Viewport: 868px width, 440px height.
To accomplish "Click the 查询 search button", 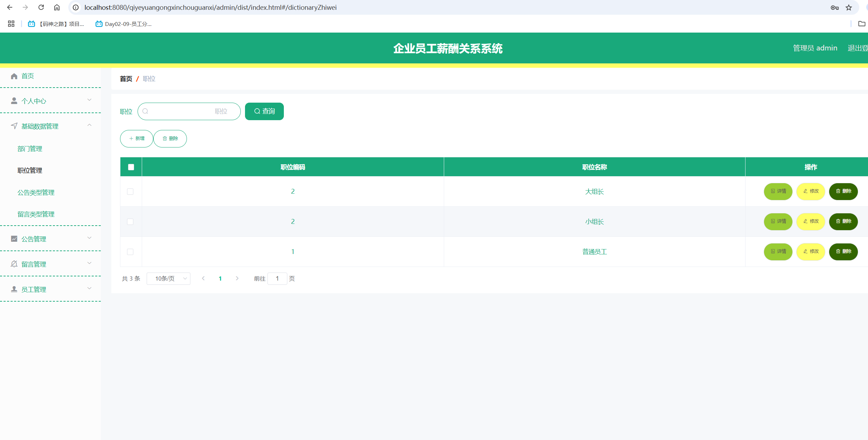I will coord(264,111).
